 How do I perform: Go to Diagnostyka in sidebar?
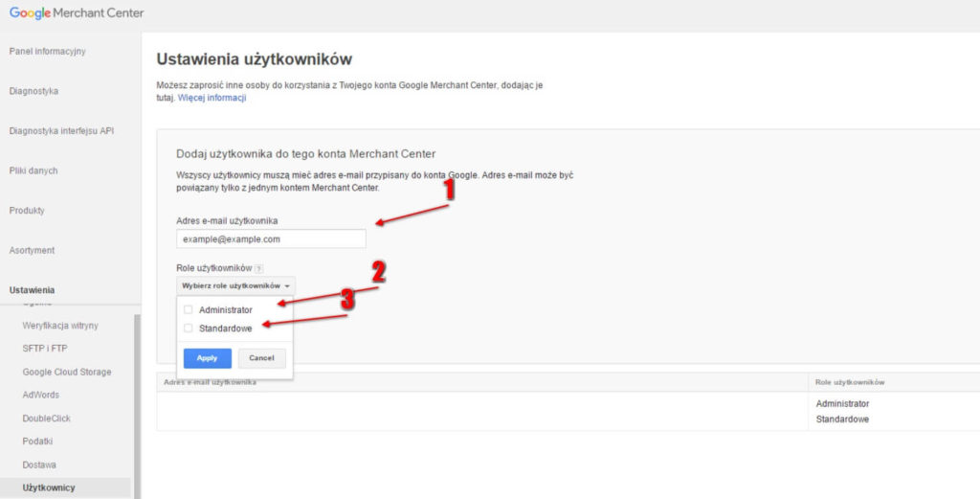click(33, 91)
